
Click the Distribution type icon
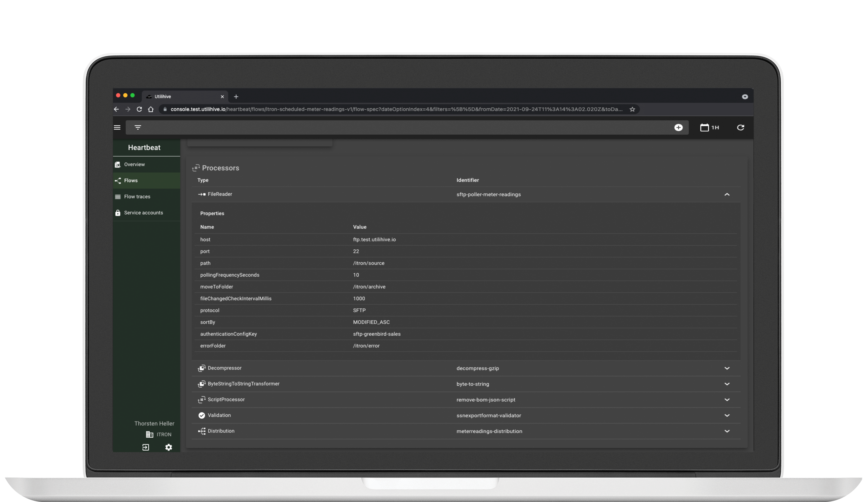pyautogui.click(x=202, y=431)
